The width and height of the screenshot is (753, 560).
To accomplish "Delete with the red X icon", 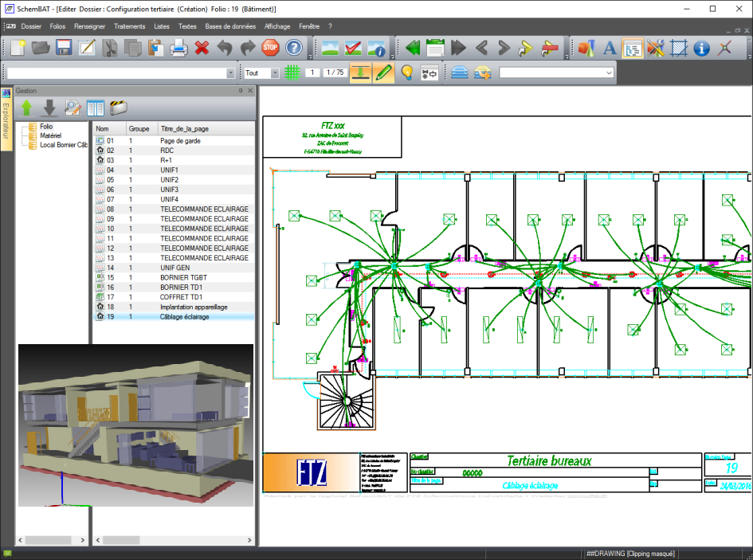I will tap(202, 48).
